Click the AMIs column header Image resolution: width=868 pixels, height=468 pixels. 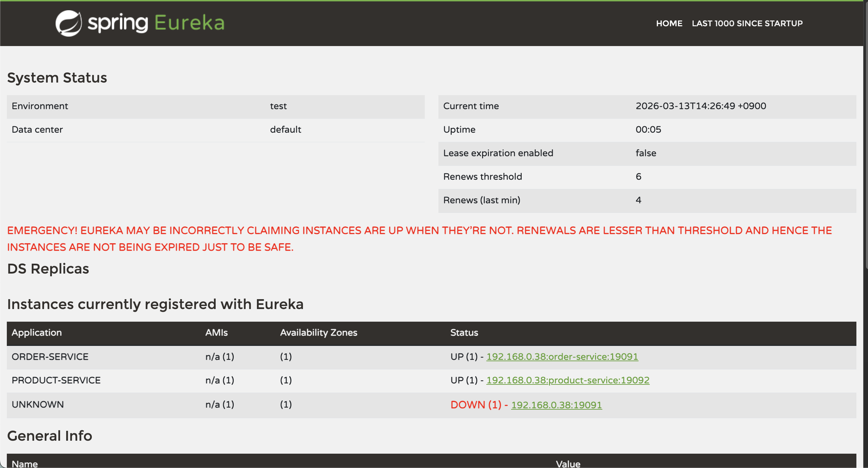pyautogui.click(x=216, y=333)
